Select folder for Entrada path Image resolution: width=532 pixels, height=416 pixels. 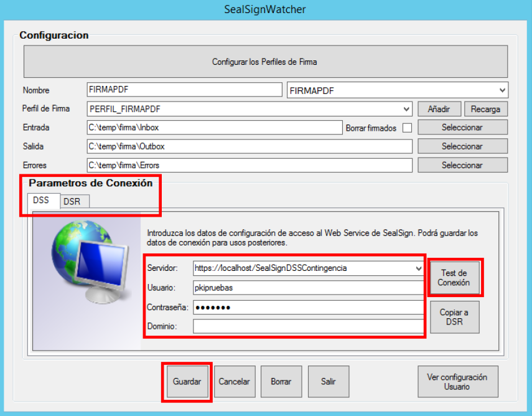[x=462, y=127]
